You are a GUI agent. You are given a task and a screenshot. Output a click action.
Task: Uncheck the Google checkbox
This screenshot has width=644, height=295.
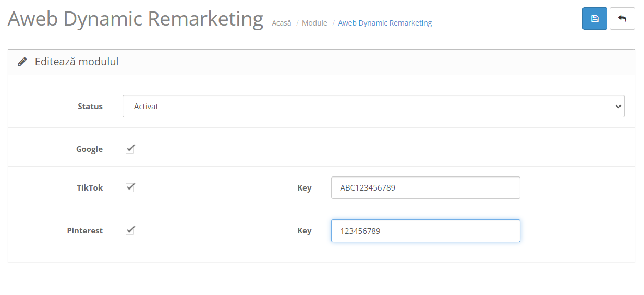pyautogui.click(x=130, y=149)
